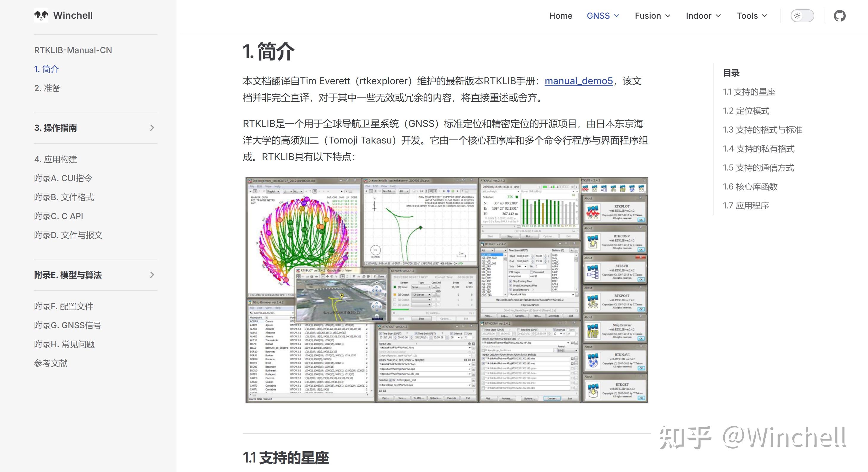Open sidebar item 附录F. 配置文件
The image size is (868, 472).
pyautogui.click(x=64, y=306)
